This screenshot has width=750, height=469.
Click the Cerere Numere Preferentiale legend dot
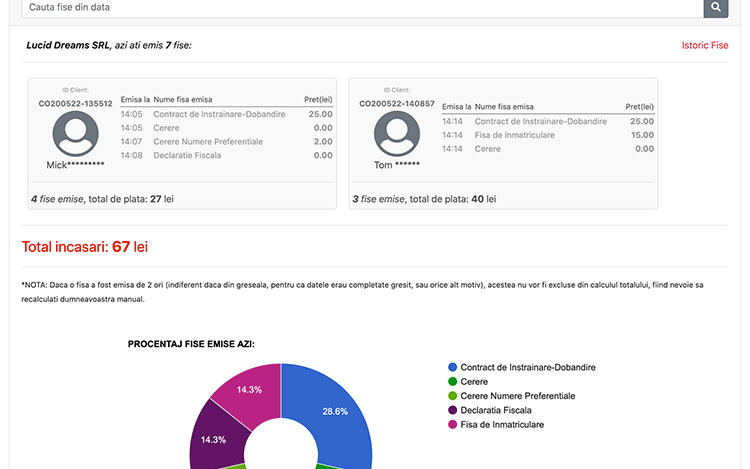pos(452,396)
